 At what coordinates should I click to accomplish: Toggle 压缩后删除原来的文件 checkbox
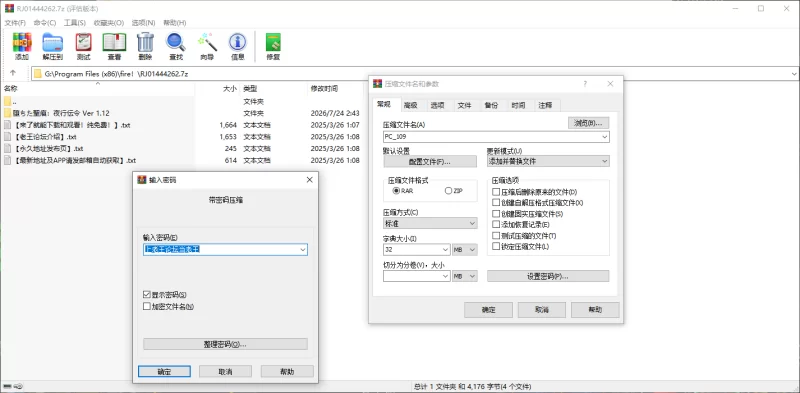[x=496, y=192]
